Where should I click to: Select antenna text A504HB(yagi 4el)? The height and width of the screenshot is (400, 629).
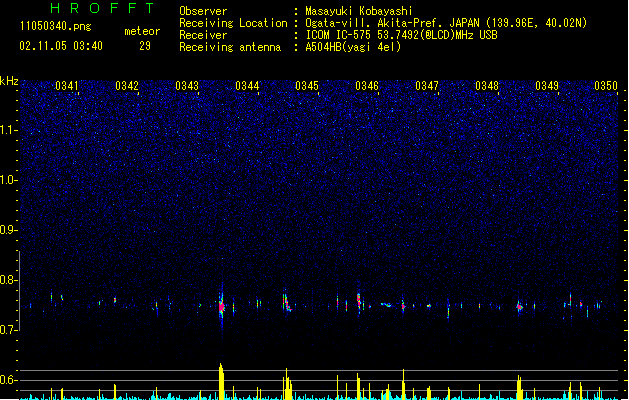tap(353, 47)
